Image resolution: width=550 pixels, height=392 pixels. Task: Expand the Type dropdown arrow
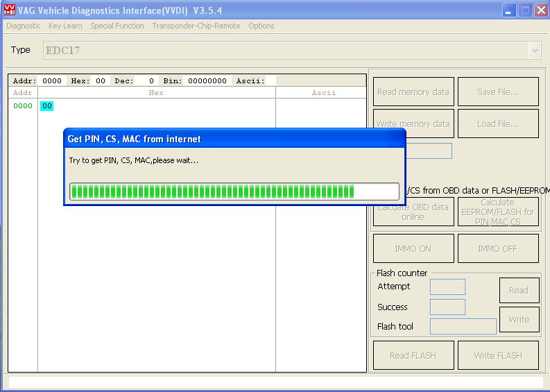tap(535, 50)
